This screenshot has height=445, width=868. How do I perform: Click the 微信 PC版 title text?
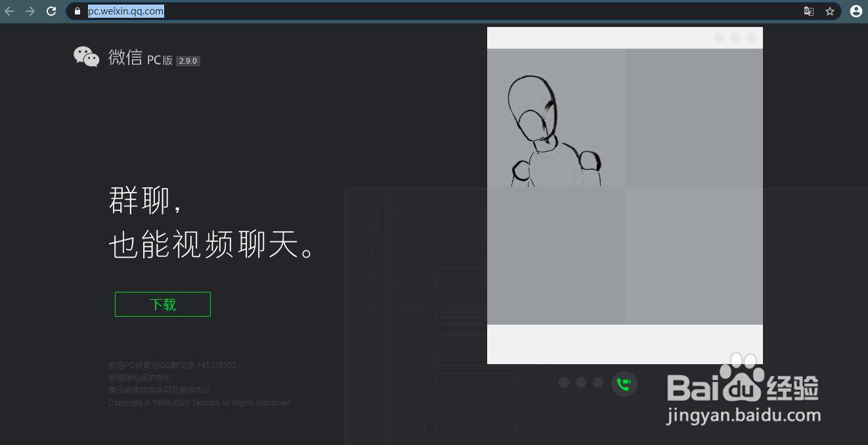[x=141, y=58]
